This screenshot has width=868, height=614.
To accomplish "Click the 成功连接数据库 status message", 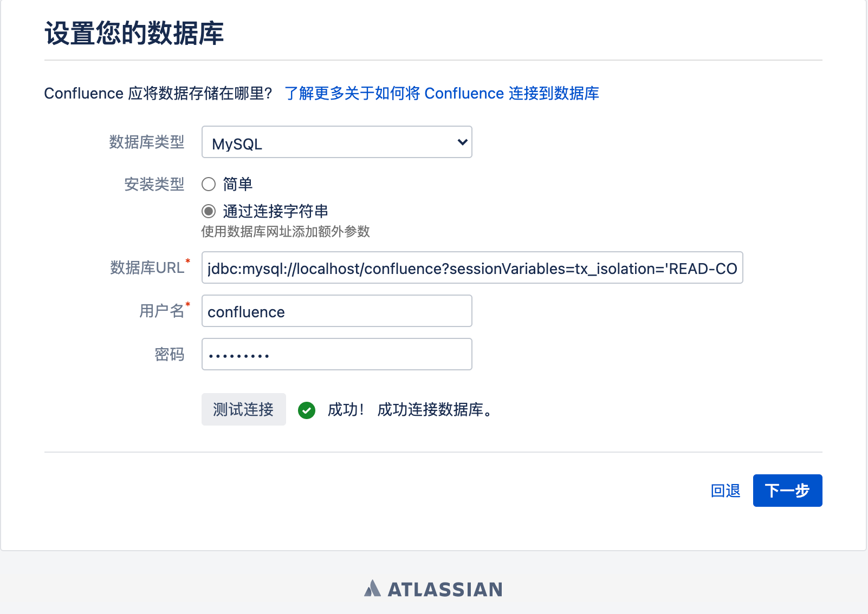I will (x=435, y=410).
